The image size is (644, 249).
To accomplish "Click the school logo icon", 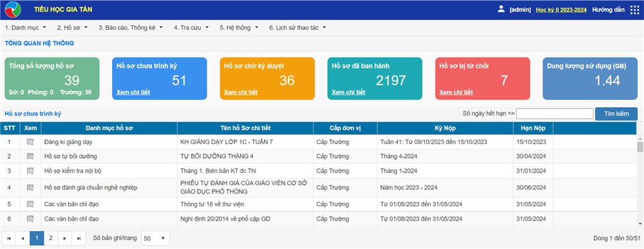I will click(x=12, y=10).
